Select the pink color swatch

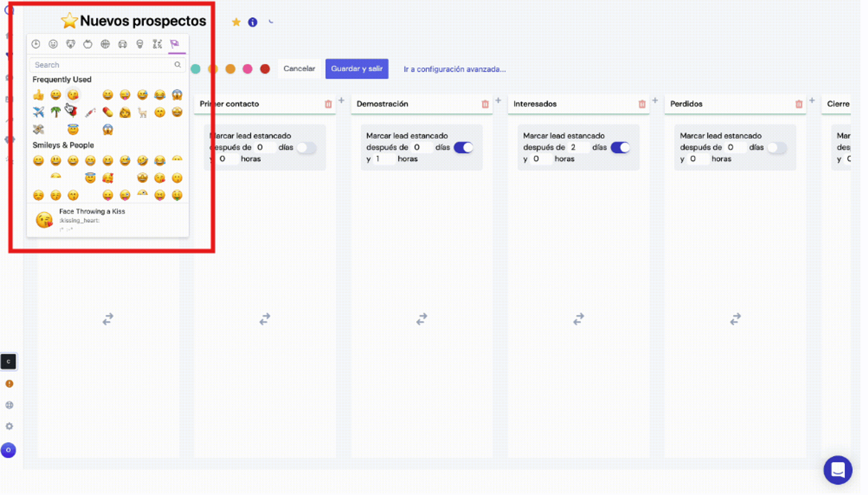pos(248,69)
